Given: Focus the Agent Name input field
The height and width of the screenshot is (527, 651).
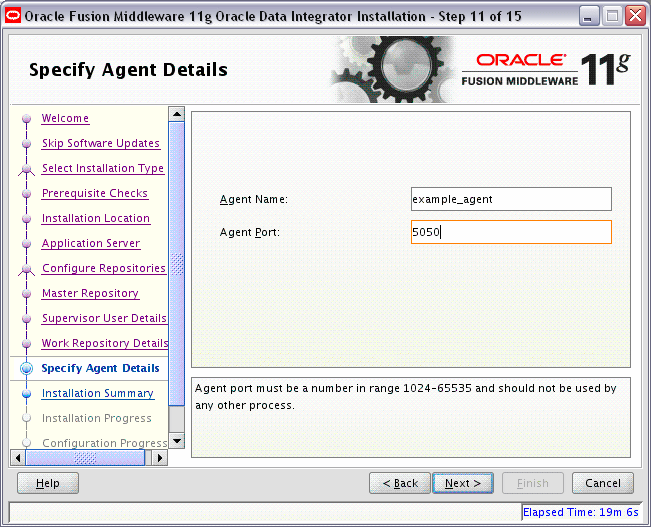Looking at the screenshot, I should point(511,199).
